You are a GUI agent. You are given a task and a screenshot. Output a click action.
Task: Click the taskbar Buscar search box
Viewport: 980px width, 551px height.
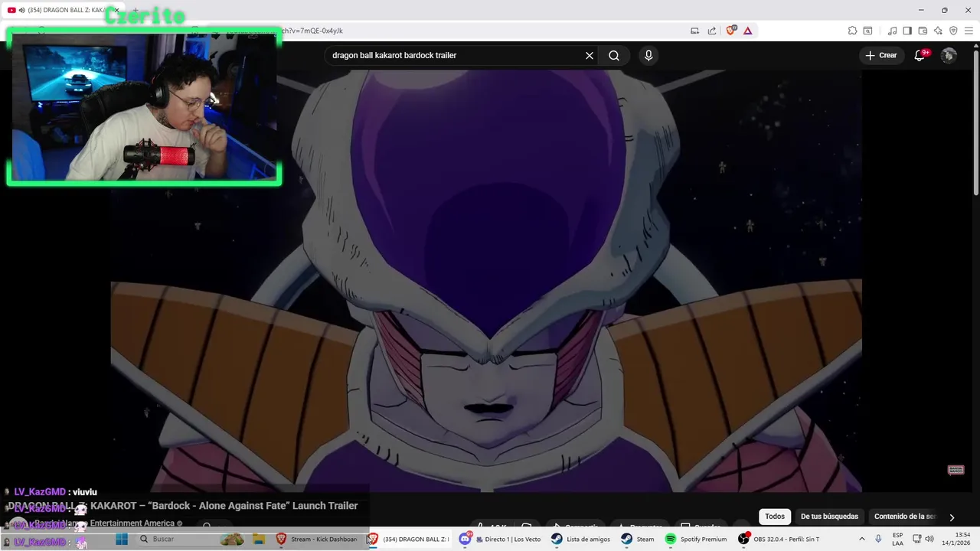190,539
